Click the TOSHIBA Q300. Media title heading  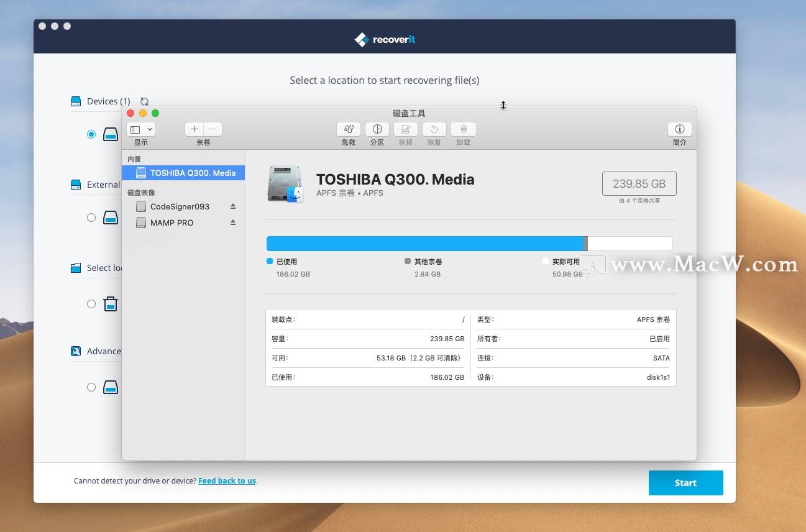coord(395,180)
